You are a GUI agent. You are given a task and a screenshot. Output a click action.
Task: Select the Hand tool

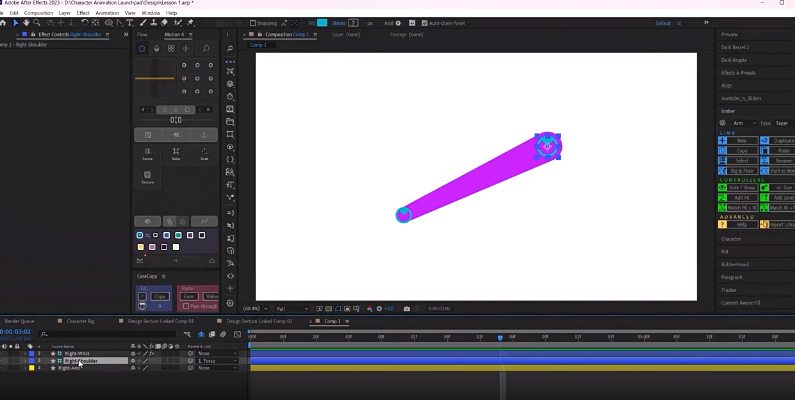click(x=25, y=22)
